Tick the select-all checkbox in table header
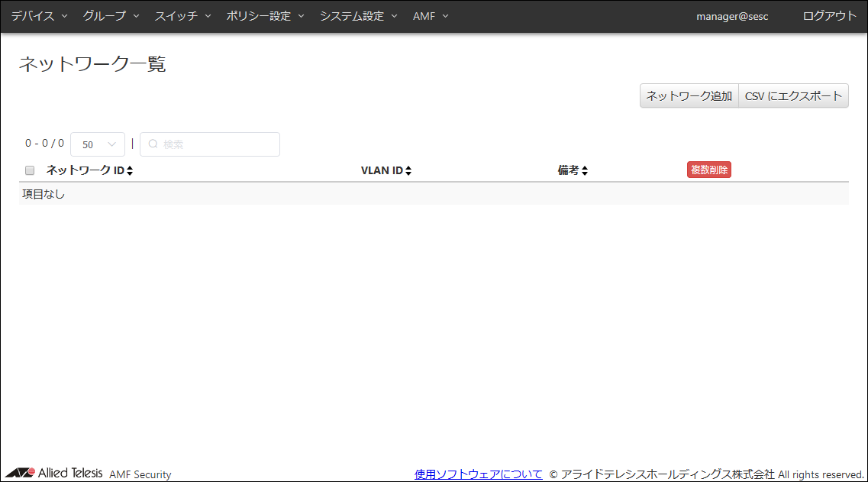The image size is (868, 482). [x=31, y=170]
